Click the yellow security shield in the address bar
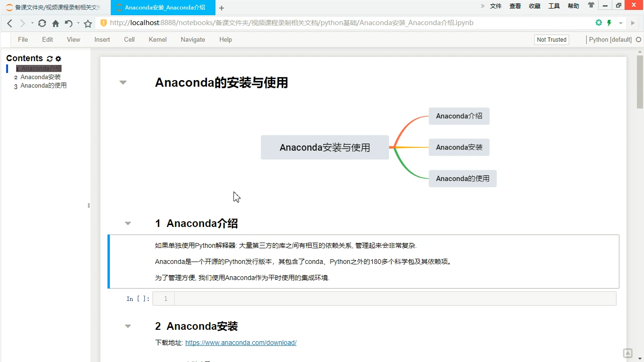 click(x=103, y=23)
